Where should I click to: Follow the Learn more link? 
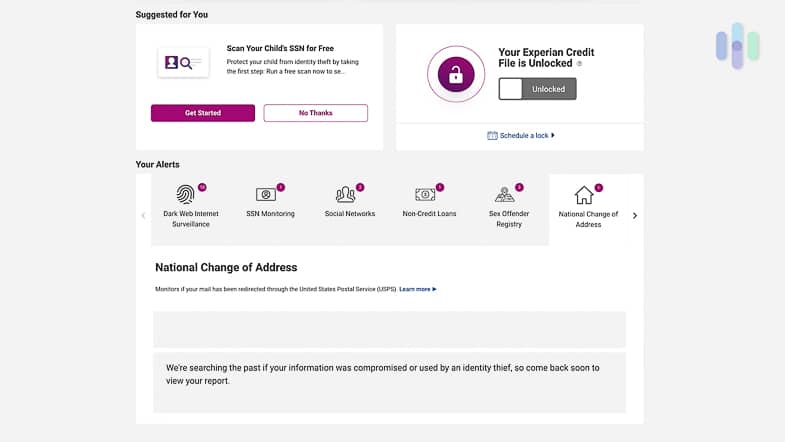[x=417, y=289]
